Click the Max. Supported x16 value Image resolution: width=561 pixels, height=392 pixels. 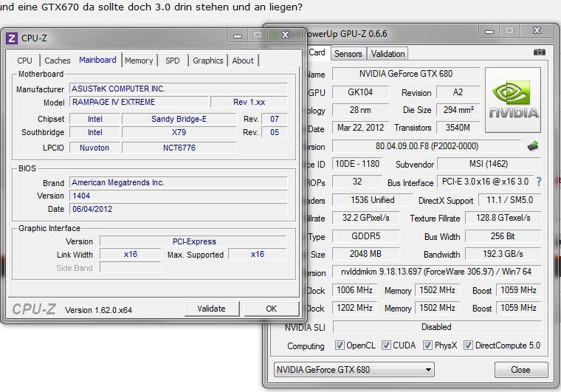[258, 254]
